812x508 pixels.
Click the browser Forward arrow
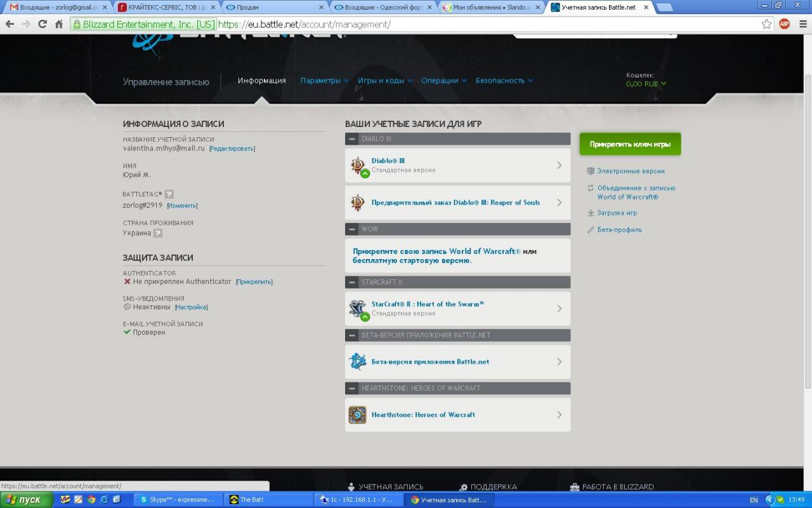[26, 24]
